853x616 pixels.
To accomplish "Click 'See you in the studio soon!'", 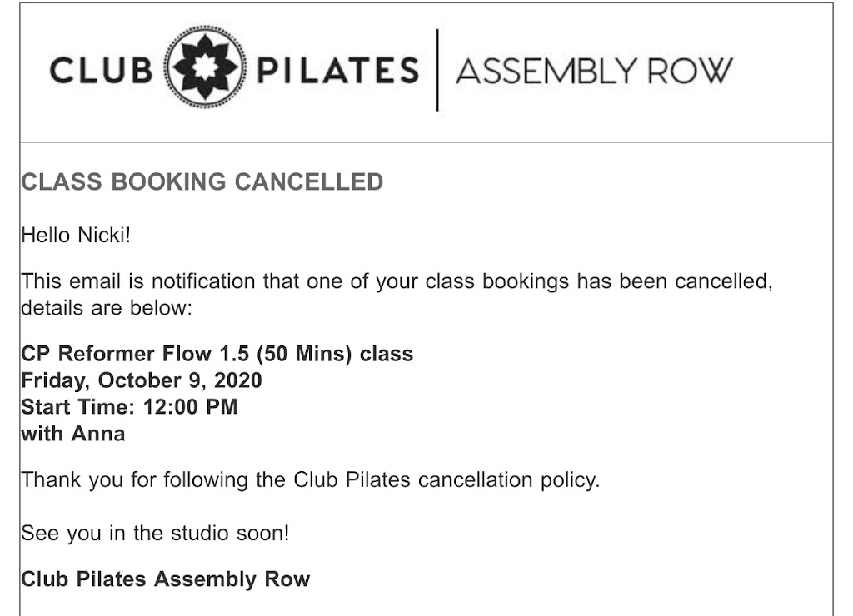I will (155, 533).
